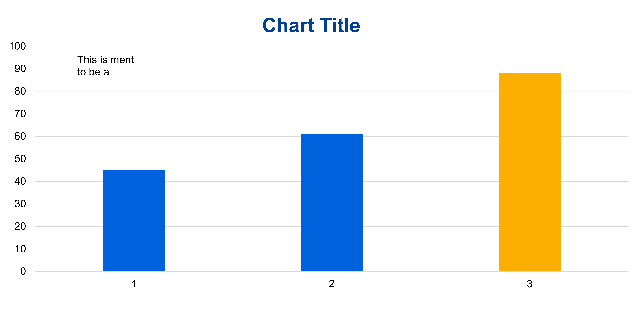644x317 pixels.
Task: Click the 40 value axis label
Action: [x=20, y=181]
